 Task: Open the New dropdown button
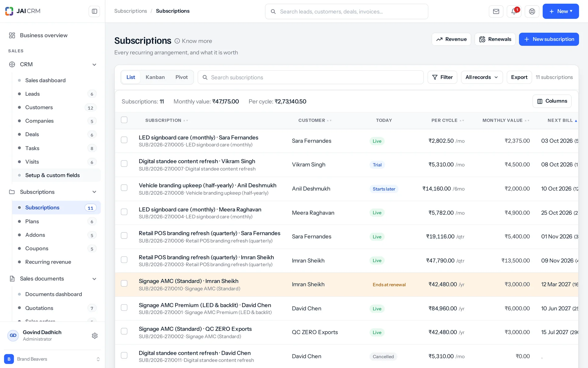(x=560, y=11)
